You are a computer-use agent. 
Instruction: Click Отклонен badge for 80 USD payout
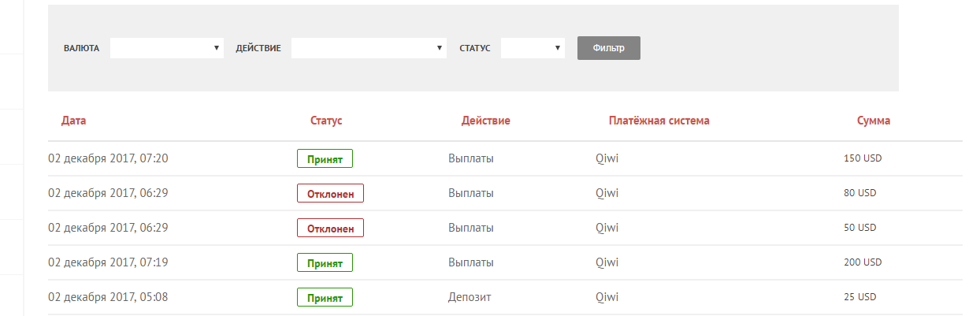(x=330, y=193)
